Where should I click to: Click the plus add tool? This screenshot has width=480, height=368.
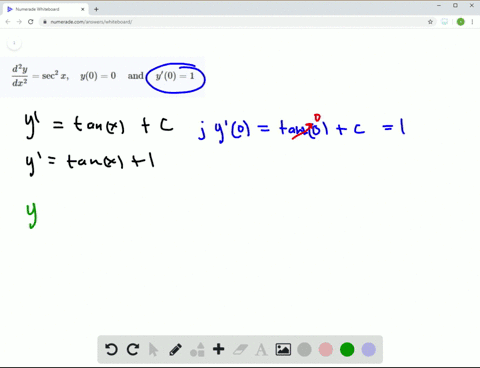[x=219, y=349]
